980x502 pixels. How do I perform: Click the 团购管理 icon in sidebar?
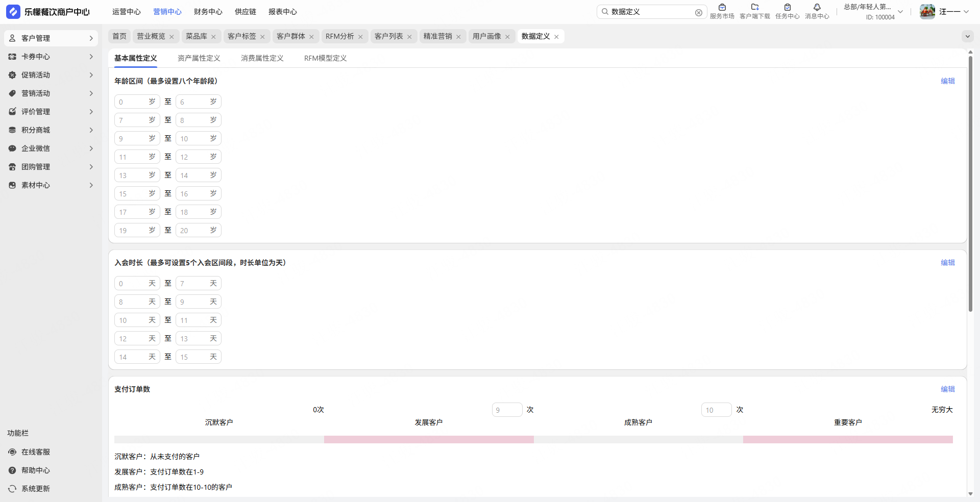pos(12,167)
